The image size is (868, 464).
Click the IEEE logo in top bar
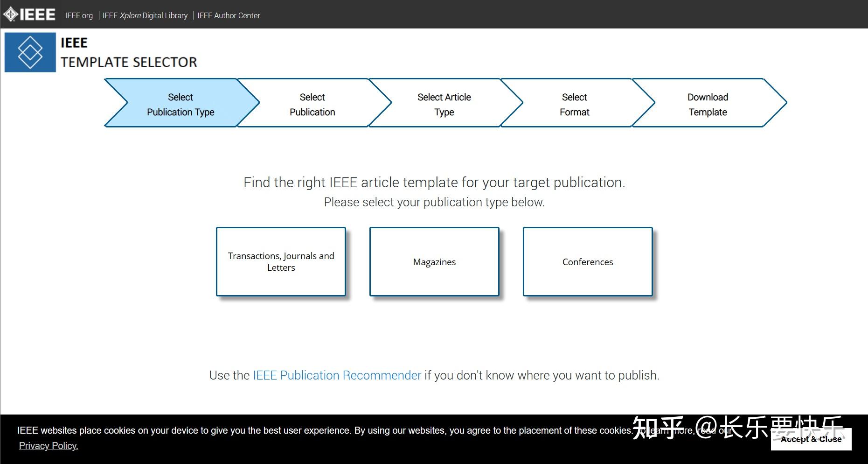point(29,15)
